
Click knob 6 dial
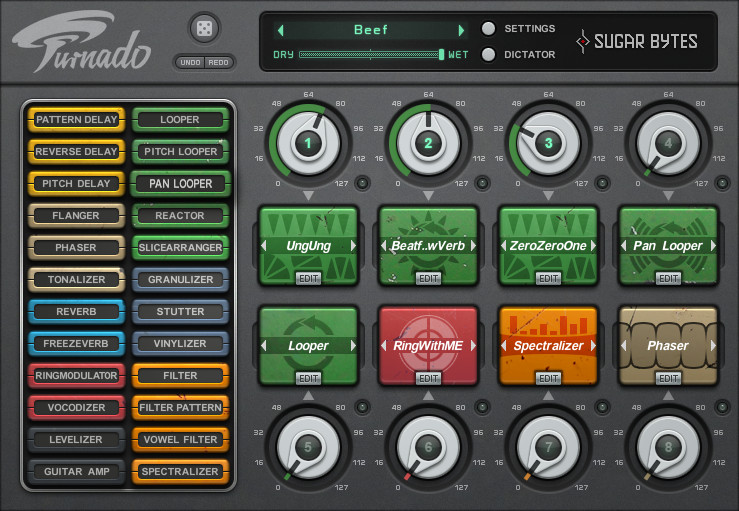pyautogui.click(x=428, y=447)
